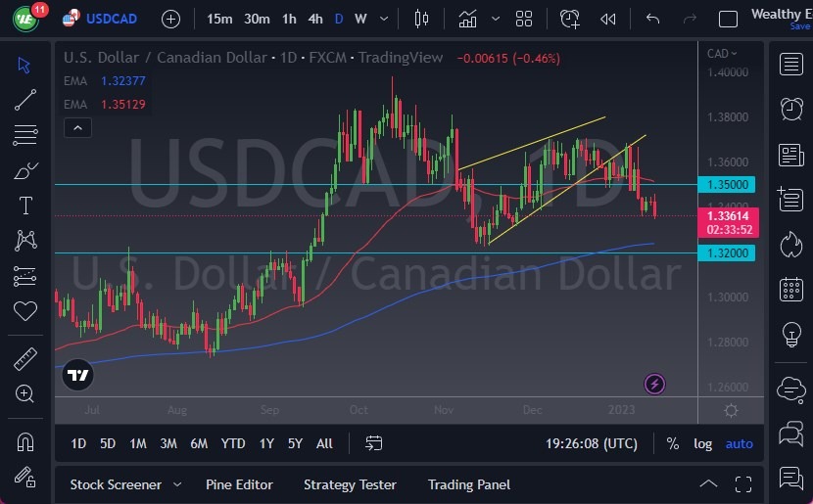Open the hotlists flame icon
The width and height of the screenshot is (813, 504).
(x=791, y=244)
